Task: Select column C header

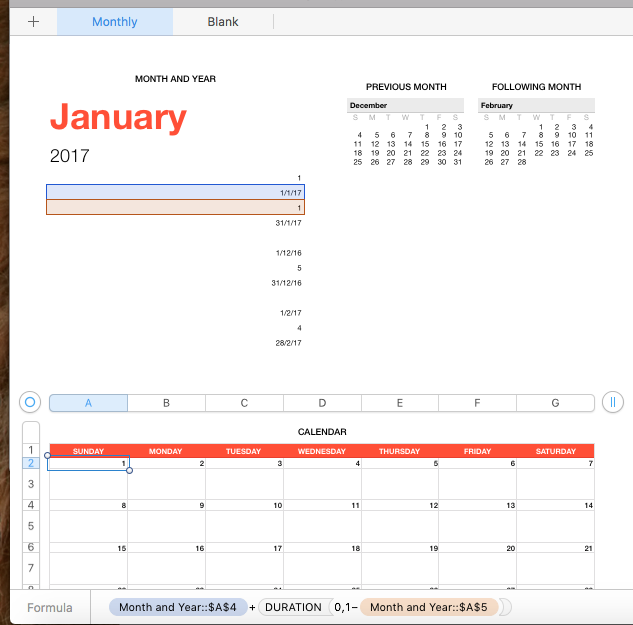Action: 244,403
